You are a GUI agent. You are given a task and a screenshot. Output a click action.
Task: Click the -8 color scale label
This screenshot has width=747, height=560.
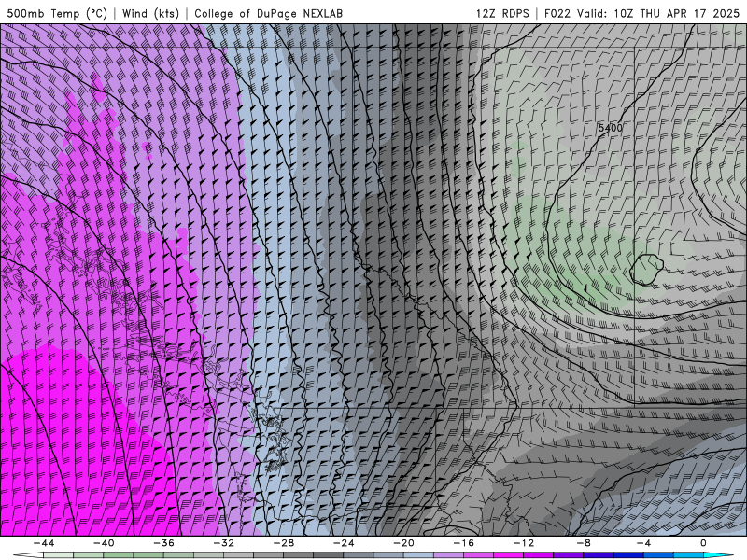(584, 543)
